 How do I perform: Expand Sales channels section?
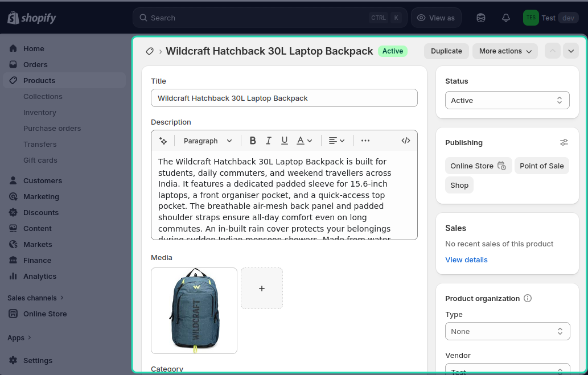[x=36, y=298]
